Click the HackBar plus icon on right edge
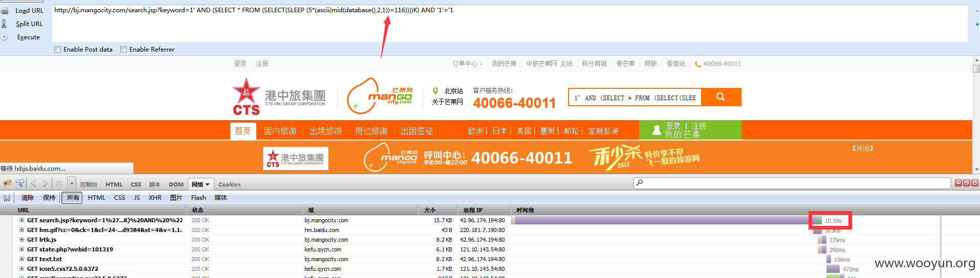The image size is (980, 278). click(x=977, y=24)
